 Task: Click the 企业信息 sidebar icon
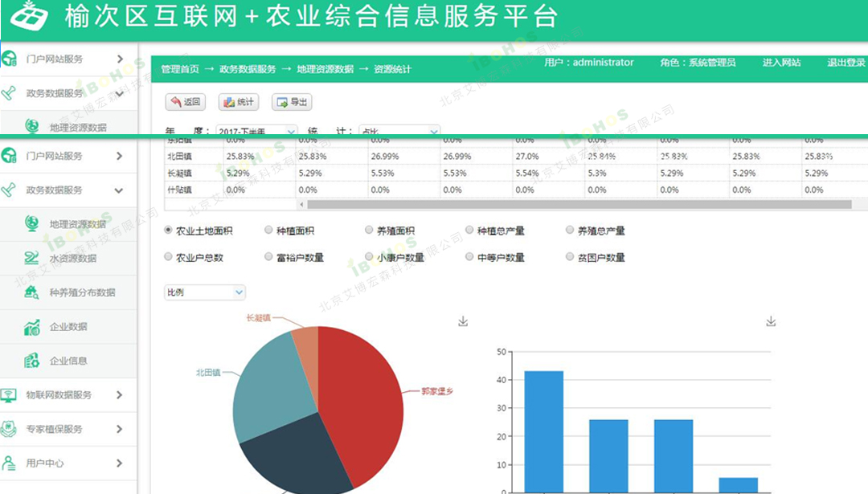[32, 361]
